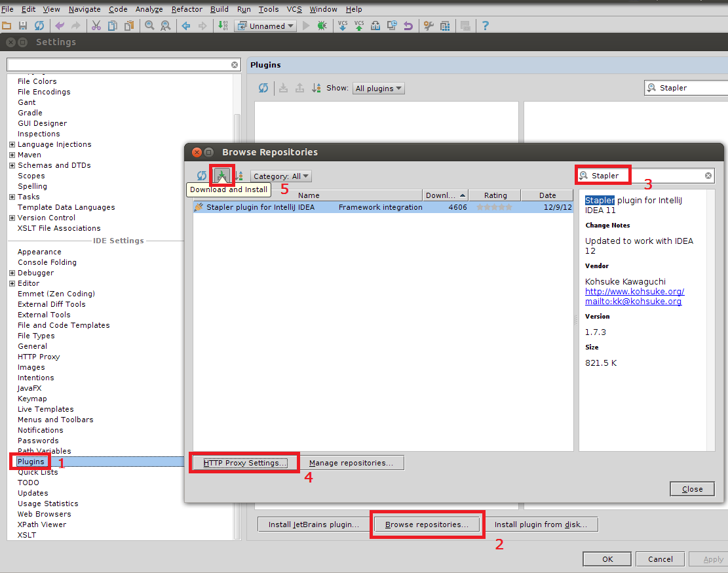Click the Stapler search field in Browse Repositories

coord(645,176)
